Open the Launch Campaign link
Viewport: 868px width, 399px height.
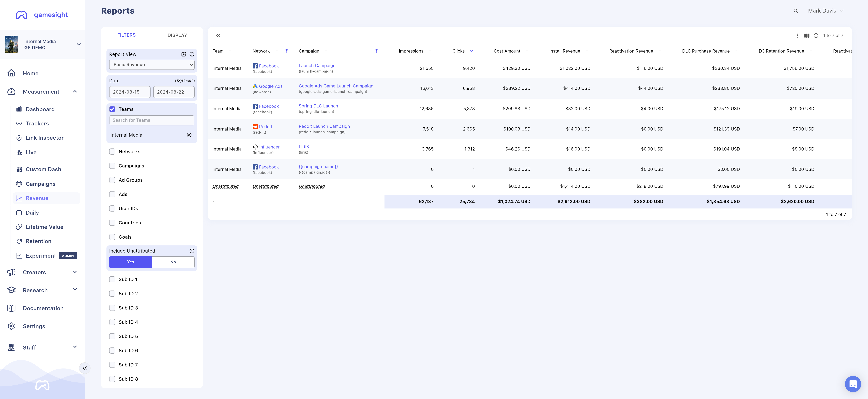317,66
